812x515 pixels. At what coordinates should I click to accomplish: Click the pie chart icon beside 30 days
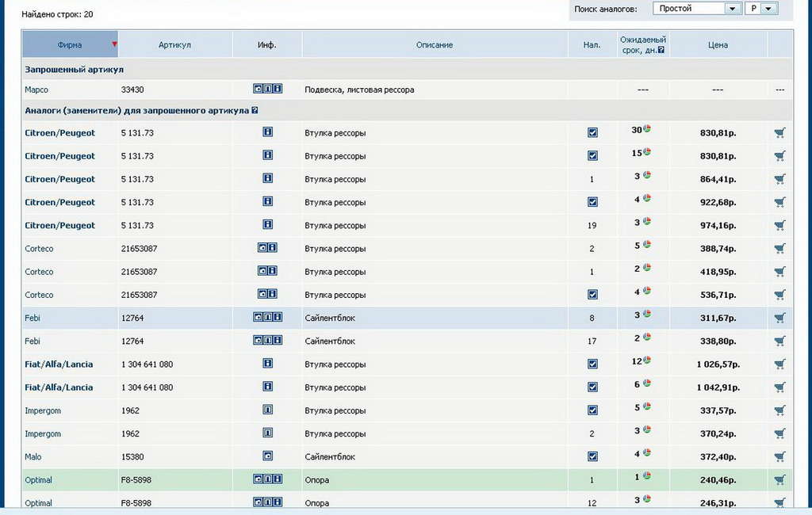[647, 128]
